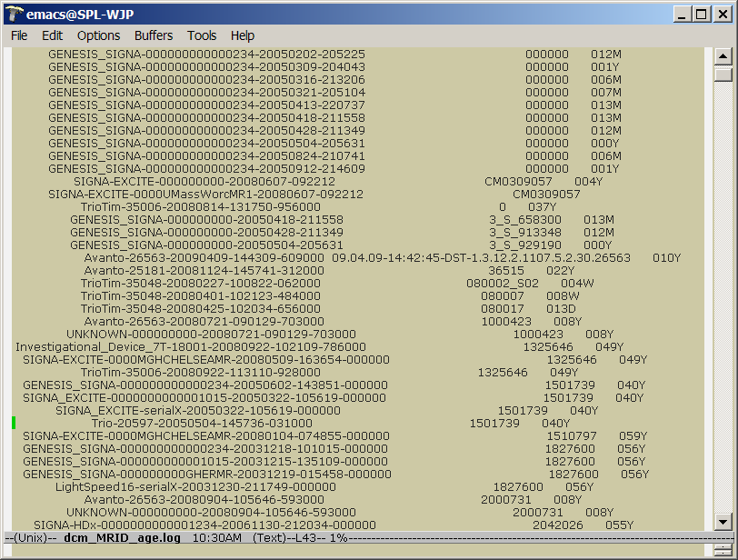Open the Edit menu
Viewport: 738px width, 560px height.
(x=52, y=35)
